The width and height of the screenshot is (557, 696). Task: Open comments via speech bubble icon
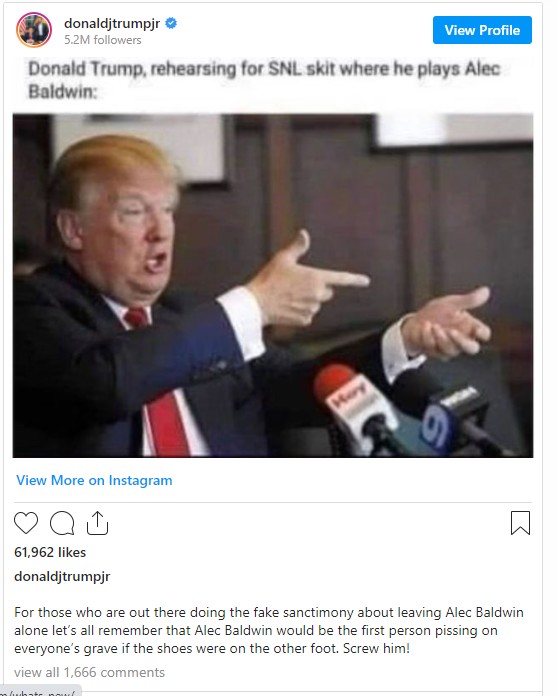pyautogui.click(x=62, y=523)
